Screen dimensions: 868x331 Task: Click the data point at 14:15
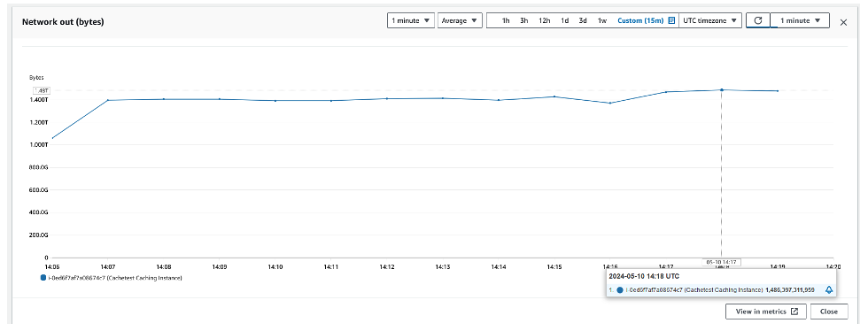554,96
